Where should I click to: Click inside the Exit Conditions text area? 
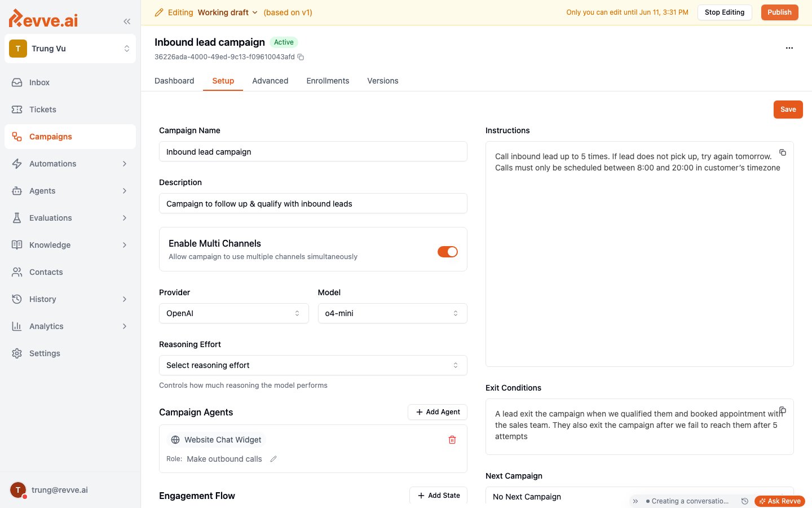(x=639, y=427)
